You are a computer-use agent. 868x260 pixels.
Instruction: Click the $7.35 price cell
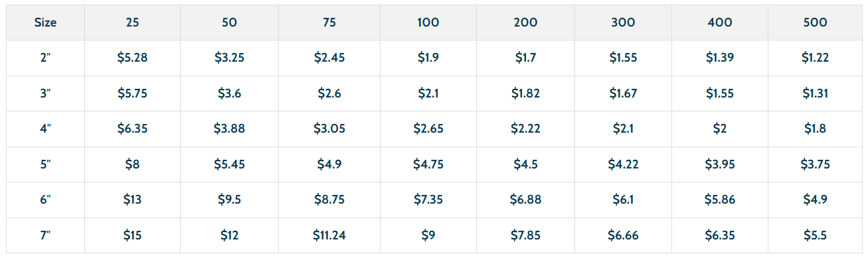pyautogui.click(x=428, y=200)
